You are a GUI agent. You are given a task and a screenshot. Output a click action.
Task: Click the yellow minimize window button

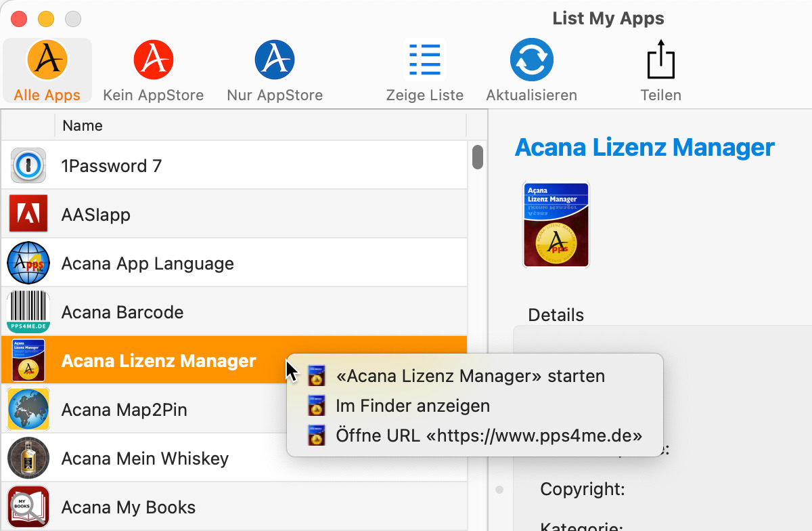pyautogui.click(x=45, y=19)
